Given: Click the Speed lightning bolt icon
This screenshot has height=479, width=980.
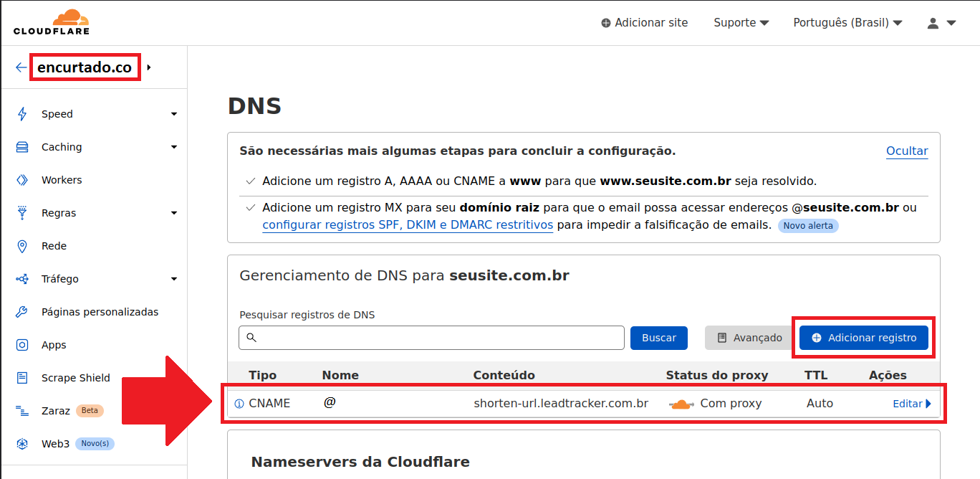Looking at the screenshot, I should 22,114.
